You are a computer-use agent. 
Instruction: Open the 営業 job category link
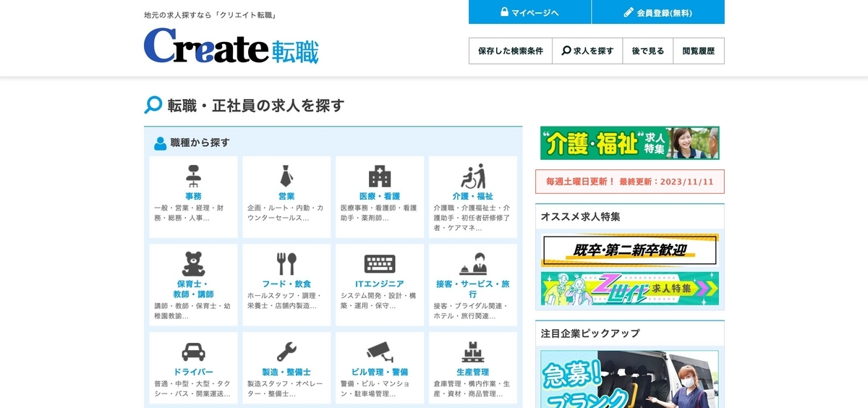pos(286,196)
